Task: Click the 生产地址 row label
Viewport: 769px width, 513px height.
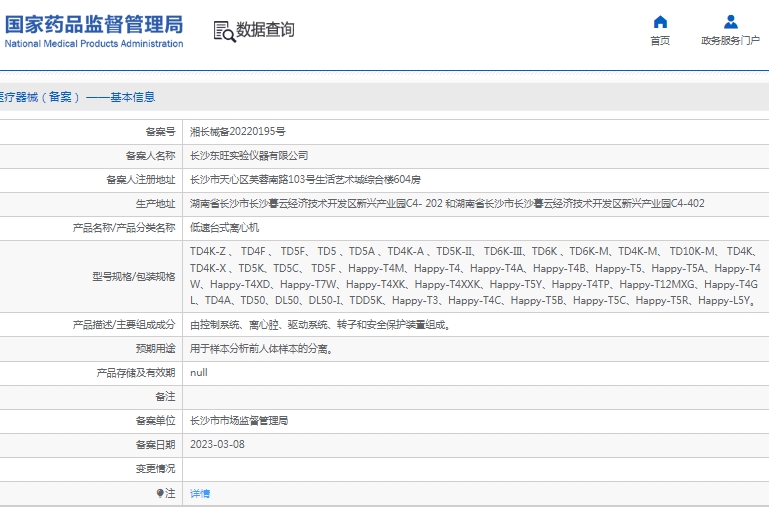Action: (x=155, y=204)
